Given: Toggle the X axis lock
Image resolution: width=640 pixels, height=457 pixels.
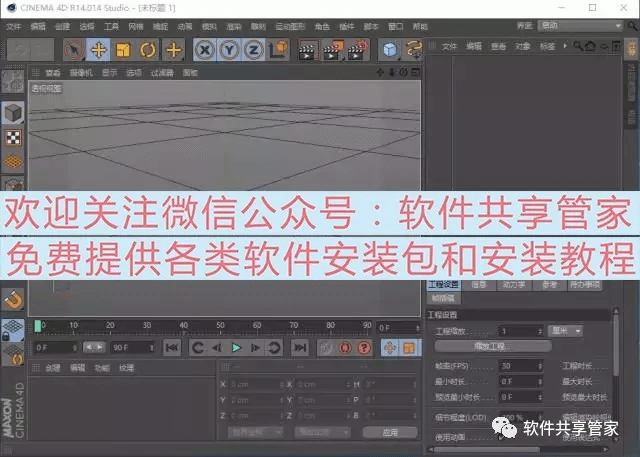Looking at the screenshot, I should click(205, 50).
